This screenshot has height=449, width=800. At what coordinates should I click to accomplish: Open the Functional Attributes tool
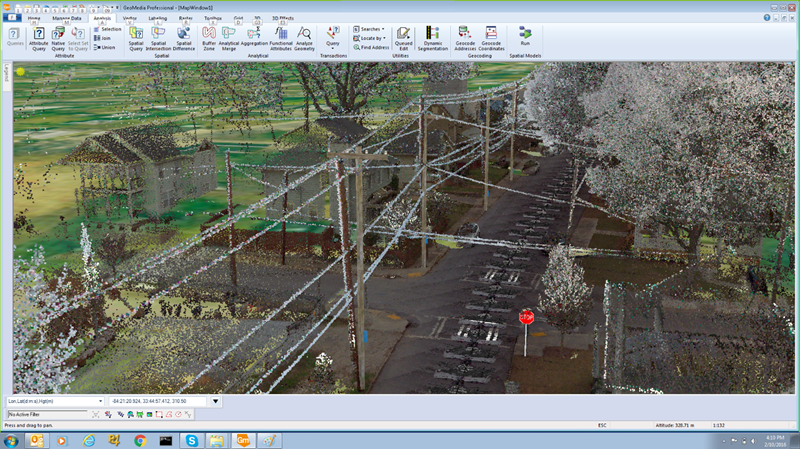tap(281, 39)
